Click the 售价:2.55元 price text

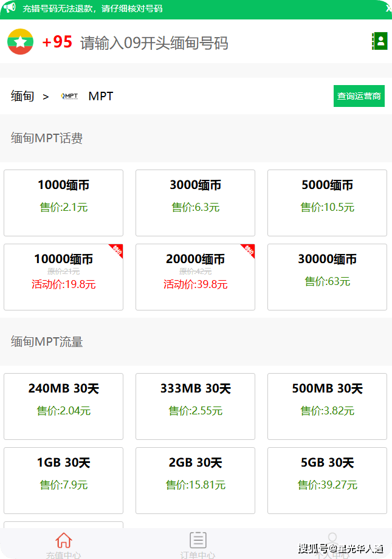[196, 411]
